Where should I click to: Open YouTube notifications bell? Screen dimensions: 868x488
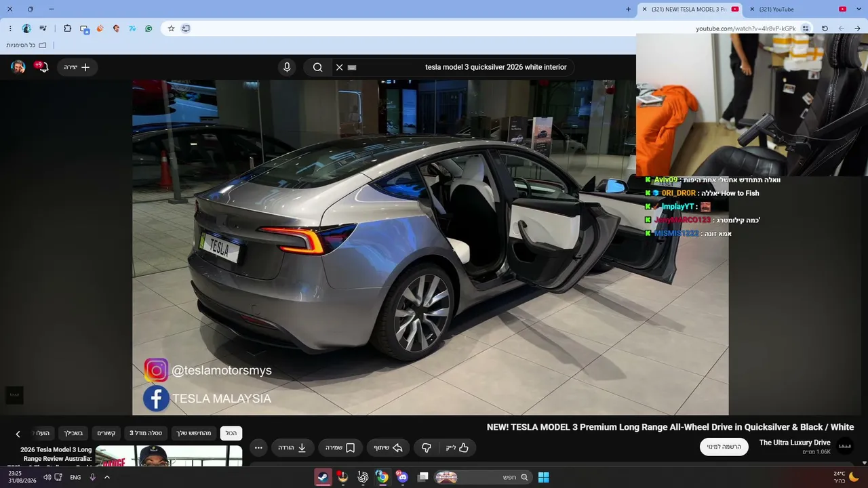[x=43, y=67]
